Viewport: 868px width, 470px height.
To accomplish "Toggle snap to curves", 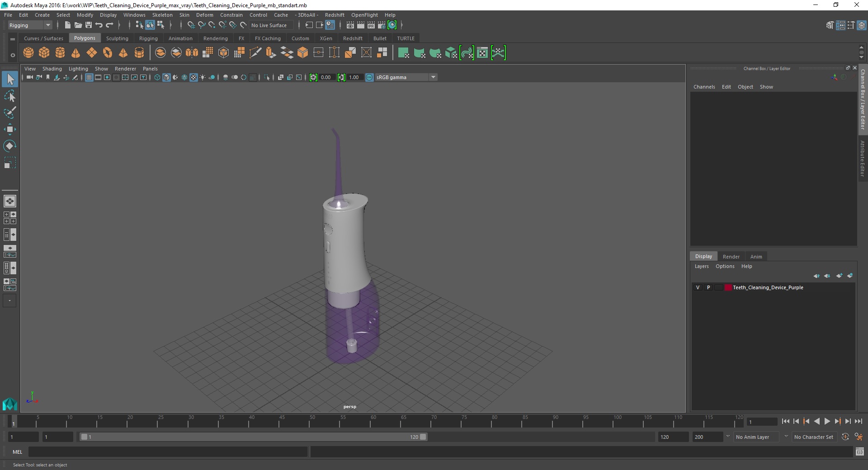I will tap(202, 25).
